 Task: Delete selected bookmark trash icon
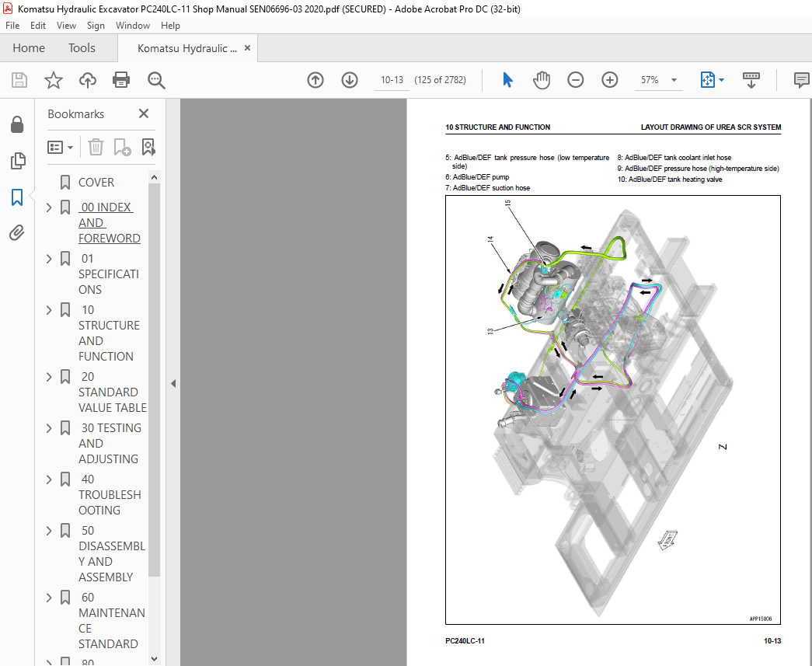(96, 147)
